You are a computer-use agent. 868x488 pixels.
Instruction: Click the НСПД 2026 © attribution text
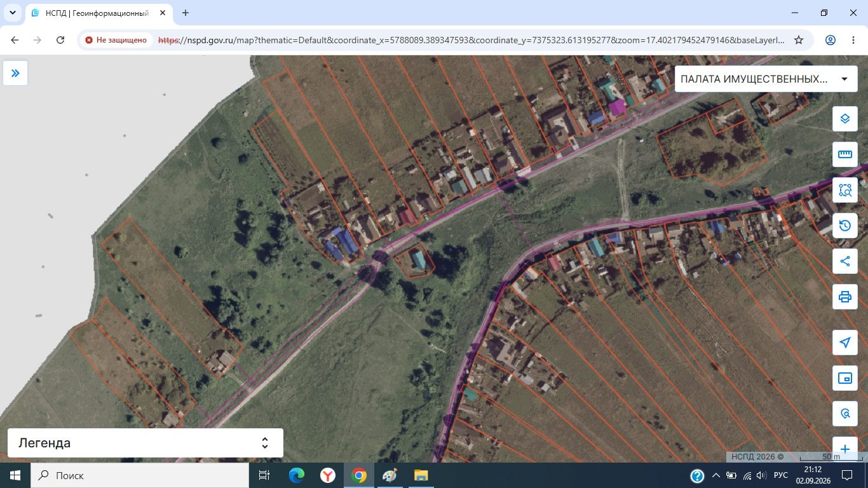[757, 456]
